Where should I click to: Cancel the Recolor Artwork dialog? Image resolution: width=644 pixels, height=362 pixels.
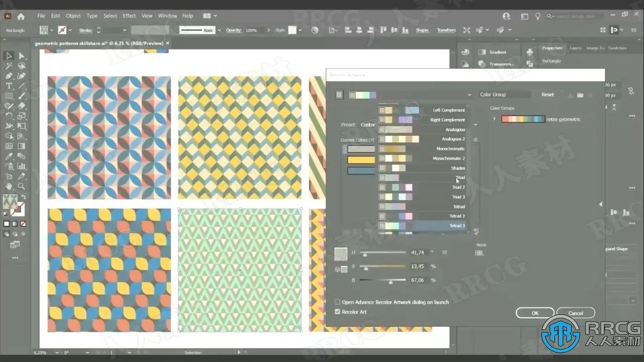click(x=576, y=313)
